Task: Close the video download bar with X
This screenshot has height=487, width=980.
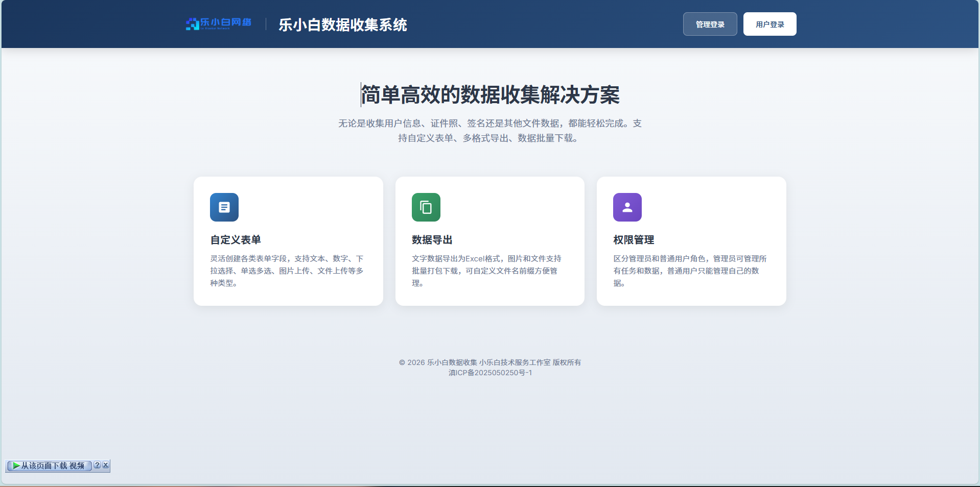Action: coord(106,465)
